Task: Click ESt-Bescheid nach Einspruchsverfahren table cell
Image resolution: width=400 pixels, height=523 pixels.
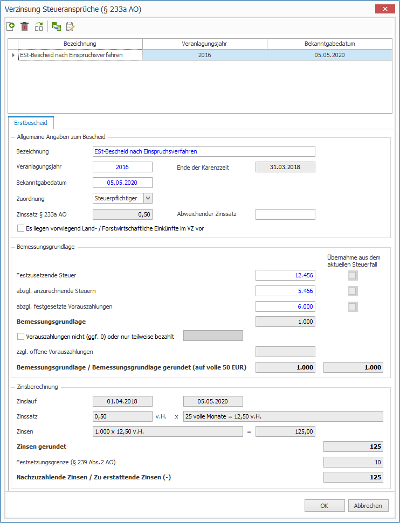Action: tap(80, 55)
